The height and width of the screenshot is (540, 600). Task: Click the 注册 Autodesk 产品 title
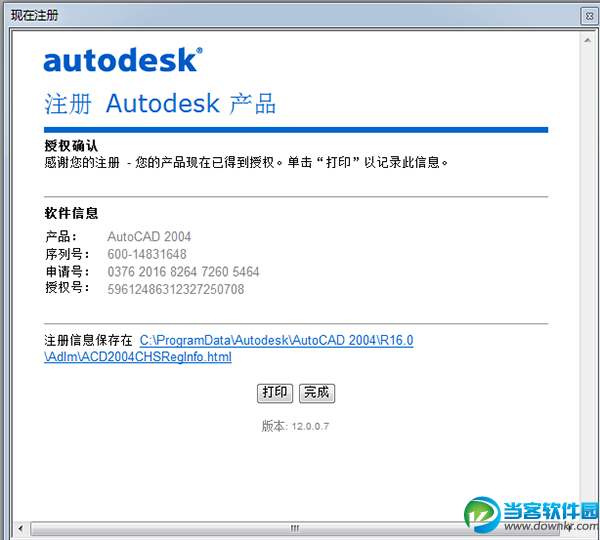tap(160, 104)
